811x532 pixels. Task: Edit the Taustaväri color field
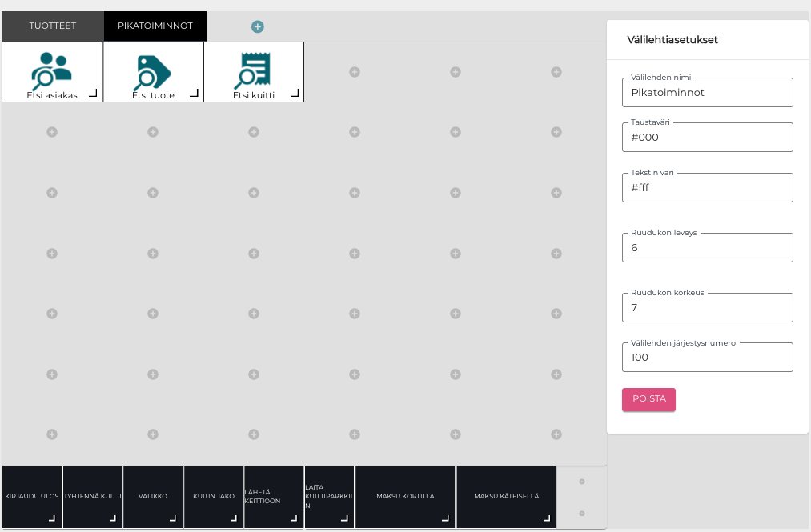707,138
